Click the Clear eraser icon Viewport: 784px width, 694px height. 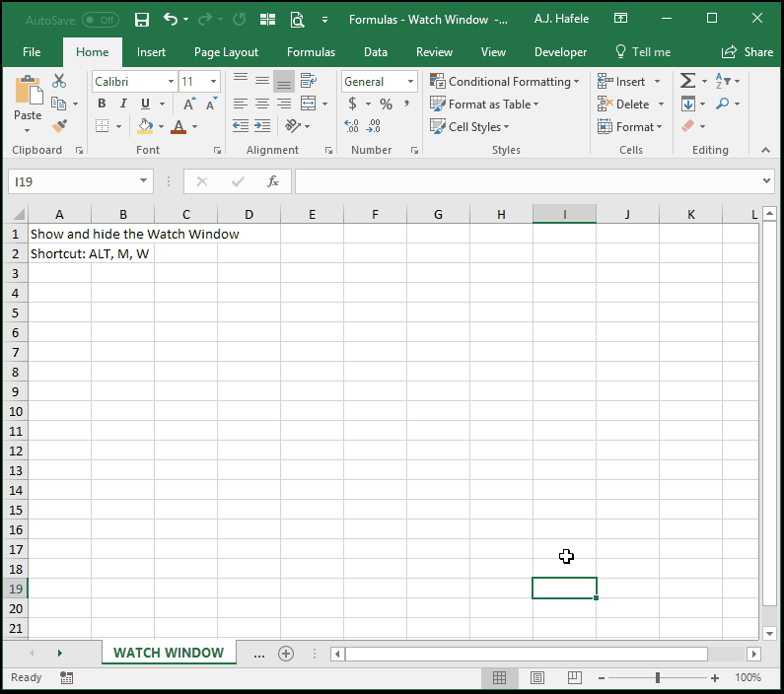[688, 126]
